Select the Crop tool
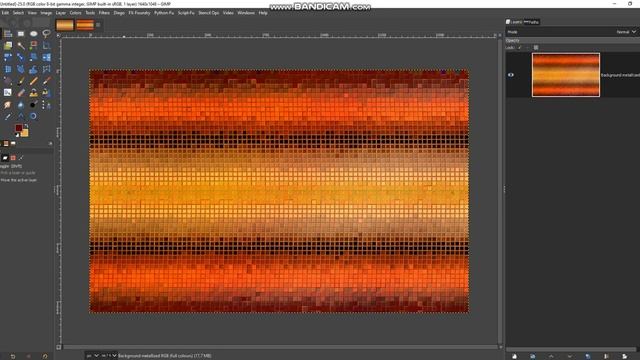The image size is (640, 360). click(x=46, y=46)
